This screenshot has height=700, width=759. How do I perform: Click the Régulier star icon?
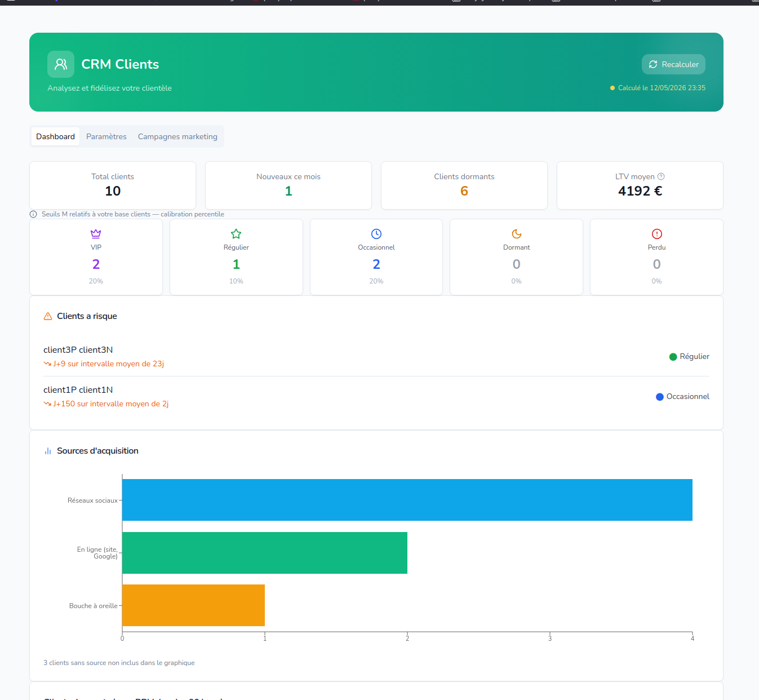pos(236,234)
